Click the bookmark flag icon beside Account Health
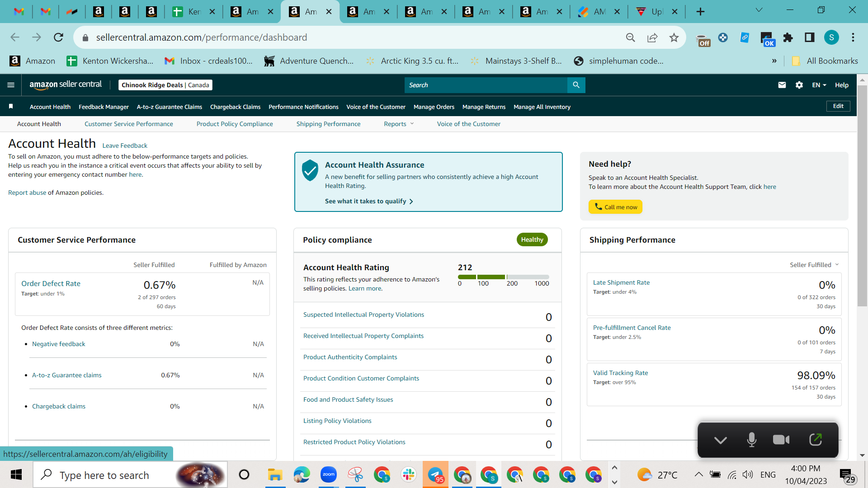Image resolution: width=868 pixels, height=488 pixels. 11,107
